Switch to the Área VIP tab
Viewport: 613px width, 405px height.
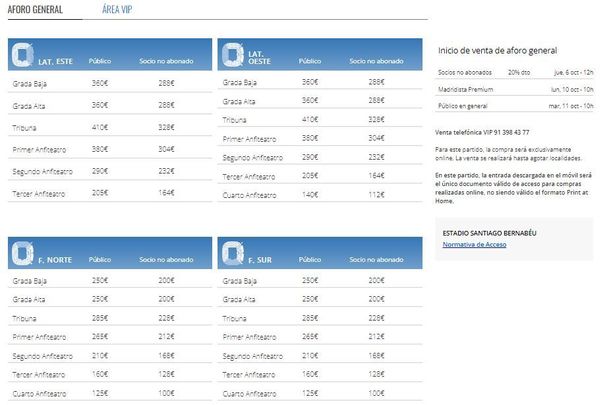click(117, 9)
